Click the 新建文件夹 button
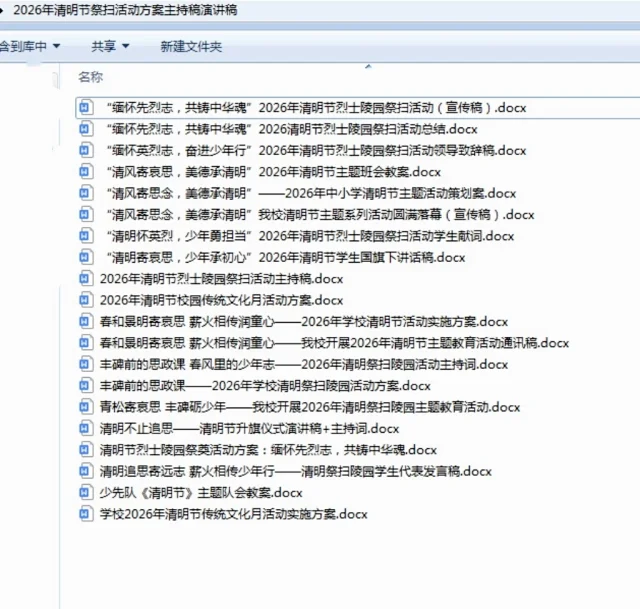This screenshot has height=609, width=640. pos(191,46)
